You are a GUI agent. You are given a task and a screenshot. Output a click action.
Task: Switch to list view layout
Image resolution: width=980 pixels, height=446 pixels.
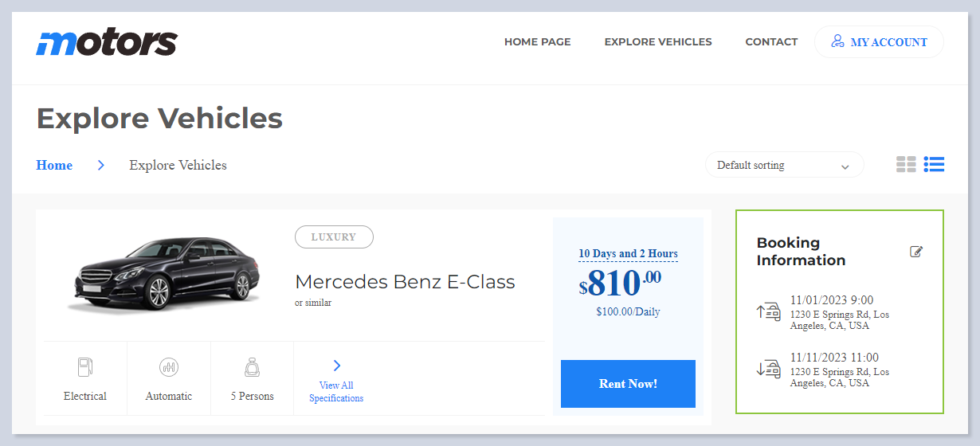click(934, 165)
